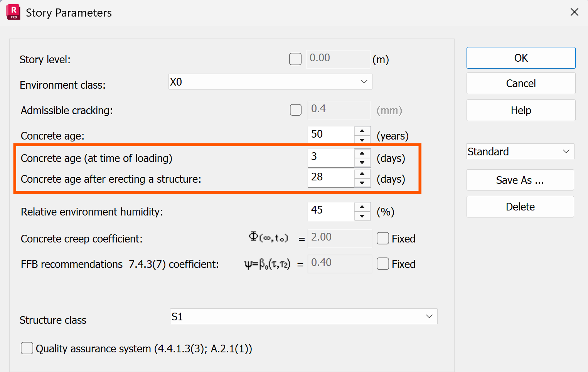Click the OK button
Screen dimensions: 588x372
(x=521, y=58)
